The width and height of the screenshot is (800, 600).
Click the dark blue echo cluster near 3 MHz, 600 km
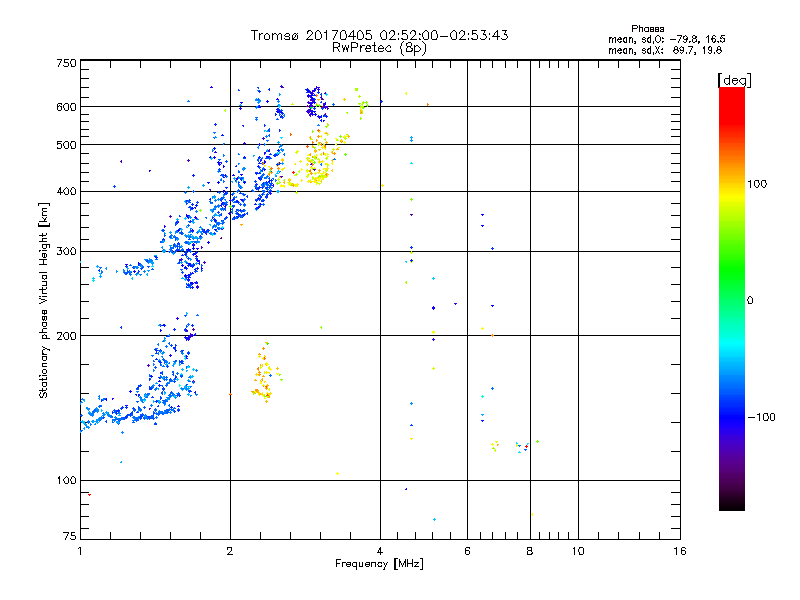315,102
